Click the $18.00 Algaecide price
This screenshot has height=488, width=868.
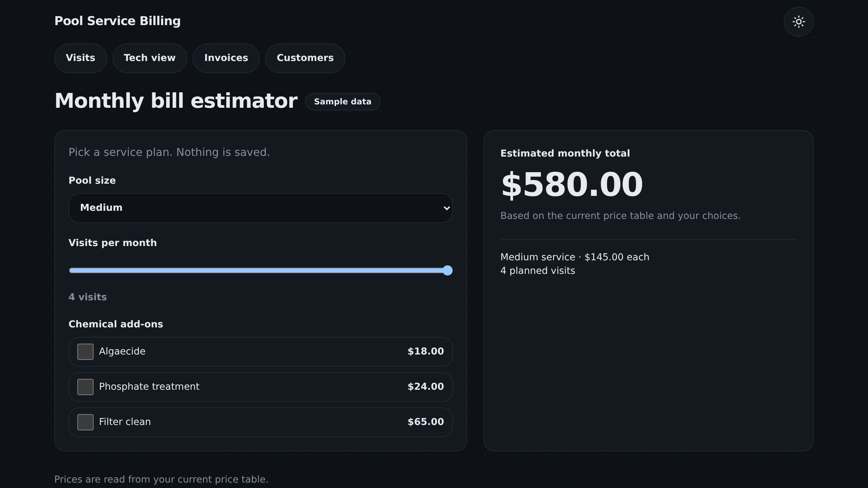pyautogui.click(x=426, y=351)
